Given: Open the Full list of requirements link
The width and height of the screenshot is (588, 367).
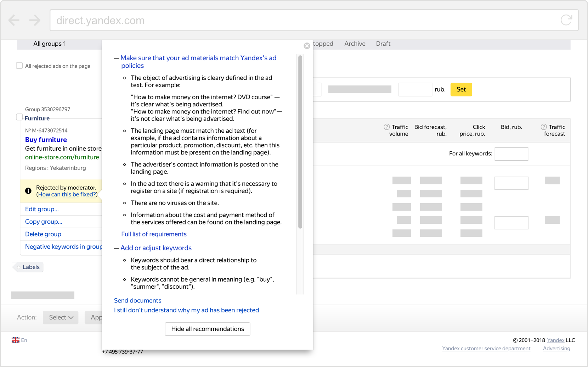Looking at the screenshot, I should pos(154,234).
